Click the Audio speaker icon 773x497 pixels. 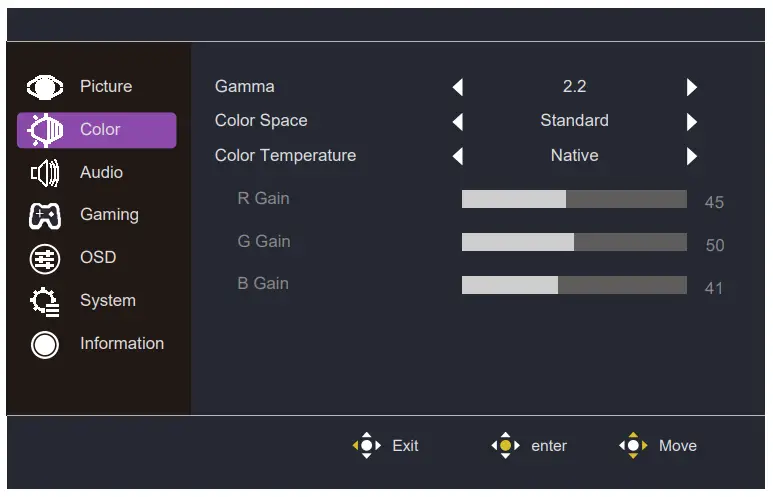click(45, 173)
